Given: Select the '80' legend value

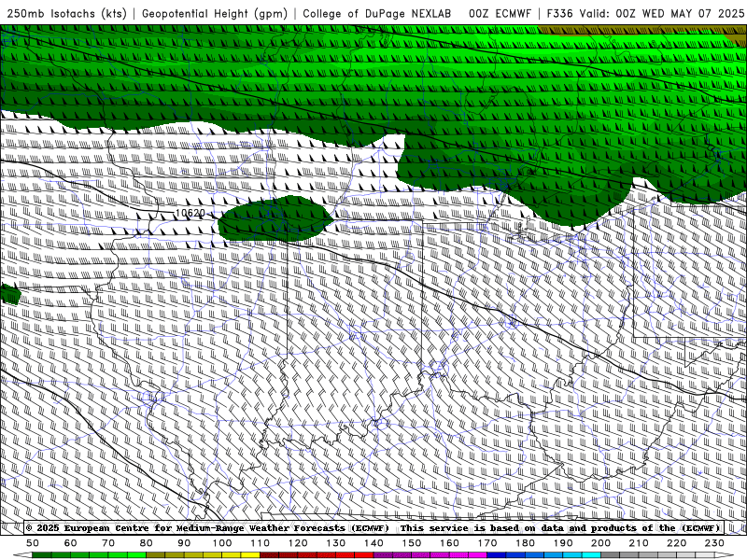Looking at the screenshot, I should [x=147, y=543].
